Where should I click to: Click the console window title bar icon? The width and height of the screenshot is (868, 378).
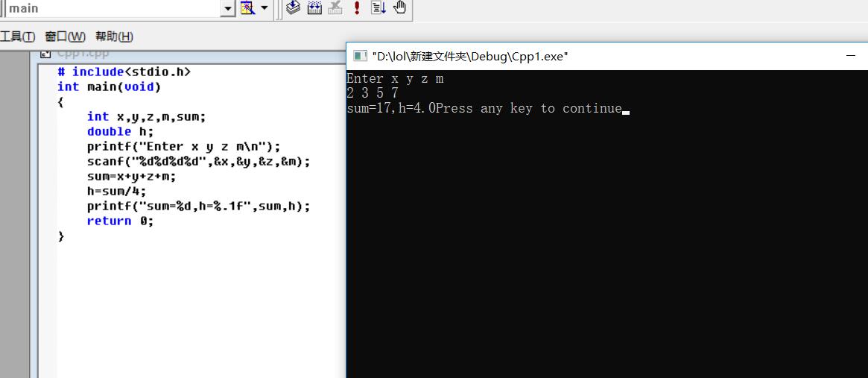[361, 56]
